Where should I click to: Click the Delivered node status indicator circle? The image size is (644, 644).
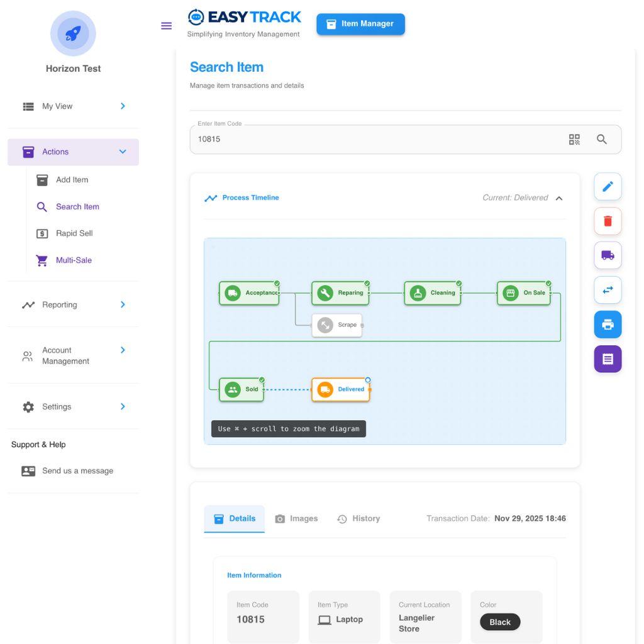(x=369, y=380)
